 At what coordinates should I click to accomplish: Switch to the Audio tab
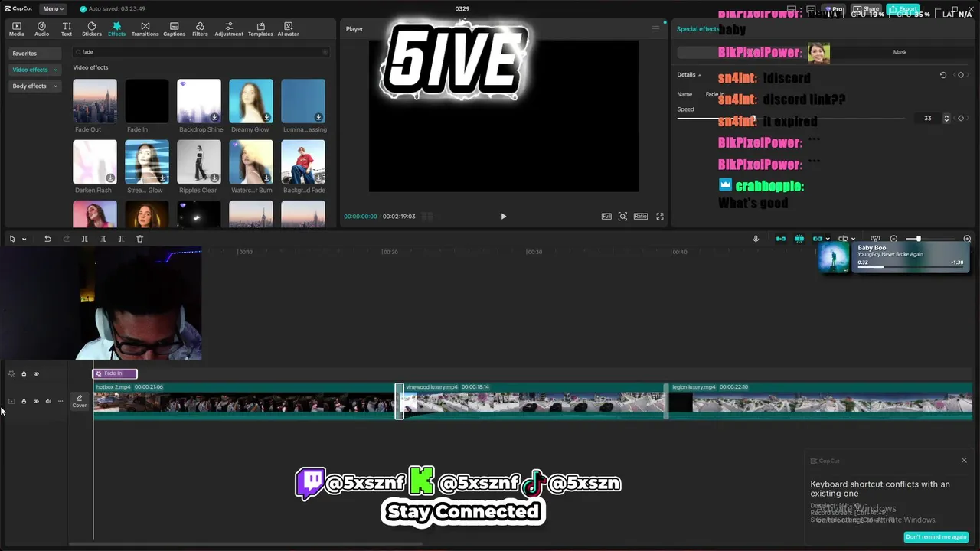41,29
